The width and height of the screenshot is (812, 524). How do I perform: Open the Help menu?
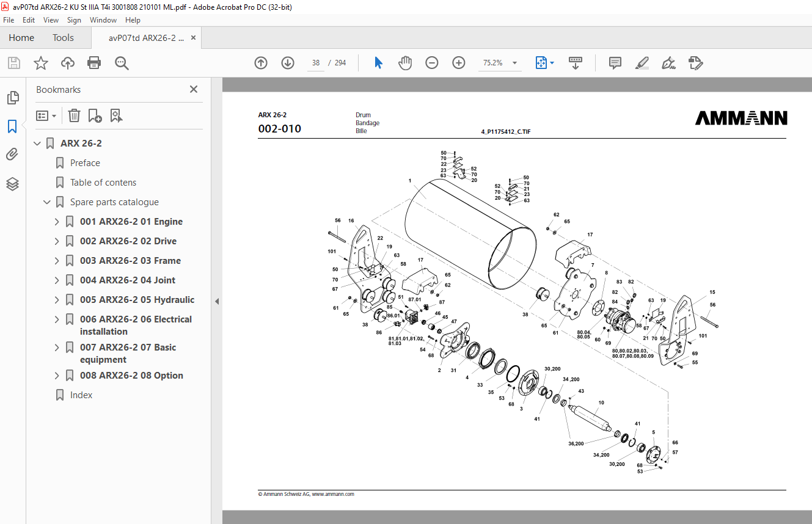coord(133,20)
